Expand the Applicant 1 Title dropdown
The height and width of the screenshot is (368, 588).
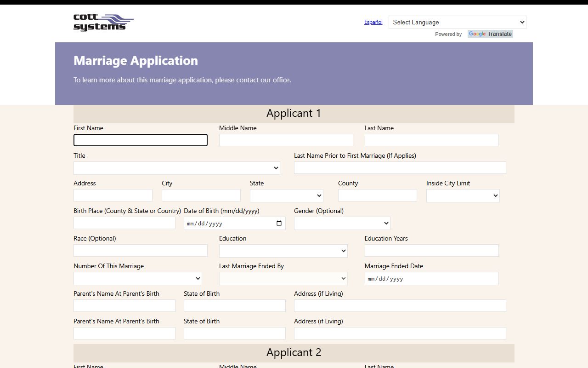pos(177,168)
